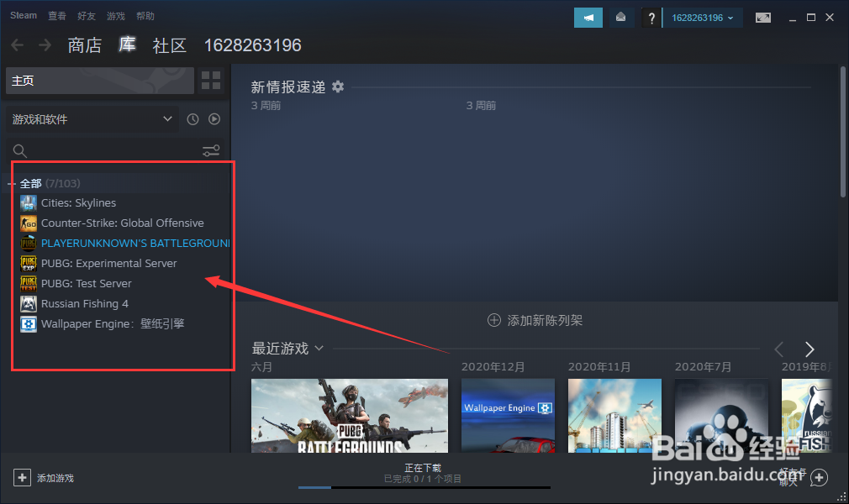Show next recent games arrow

coord(809,349)
